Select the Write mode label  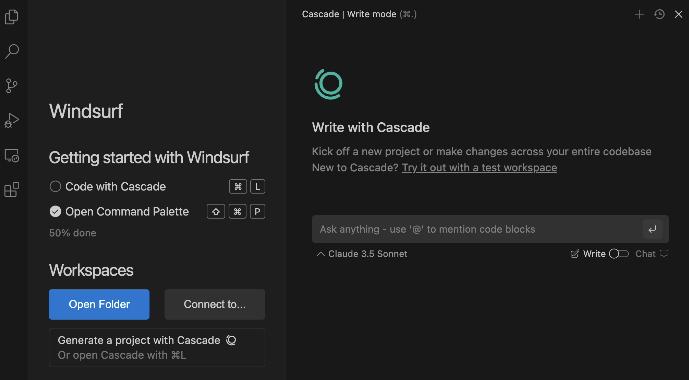(x=594, y=254)
